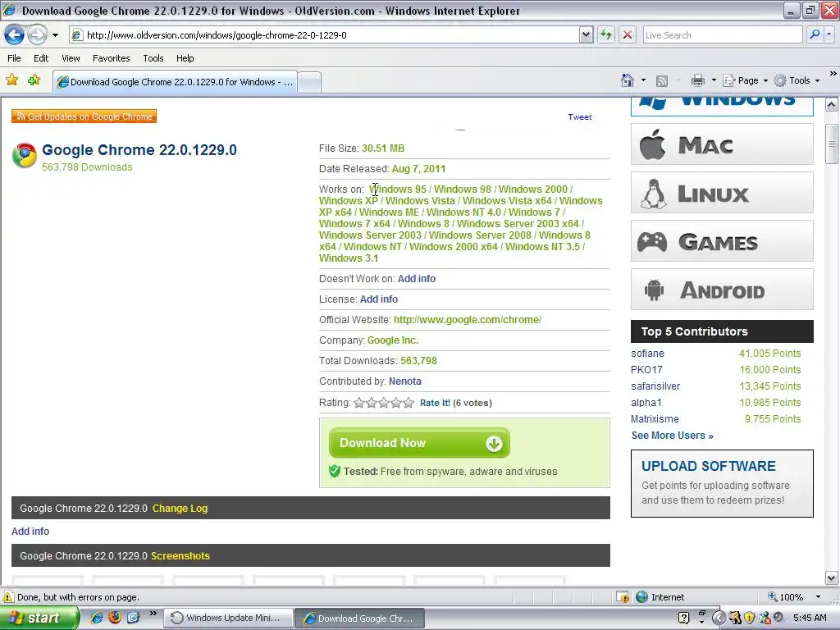This screenshot has width=840, height=630.
Task: Open the google.com/chrome official website link
Action: click(x=467, y=320)
